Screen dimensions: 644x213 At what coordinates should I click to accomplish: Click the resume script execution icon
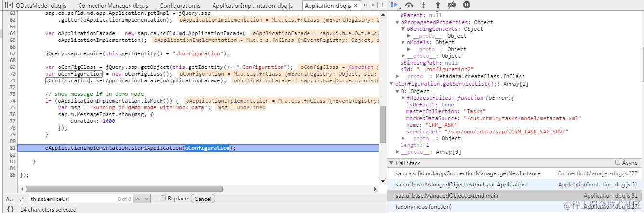pyautogui.click(x=395, y=5)
